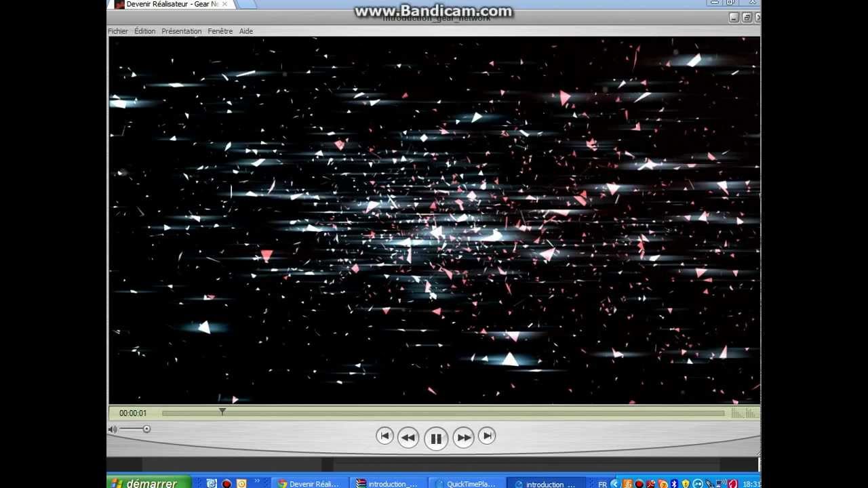Open the Fenêtre menu
This screenshot has height=488, width=868.
click(x=220, y=31)
